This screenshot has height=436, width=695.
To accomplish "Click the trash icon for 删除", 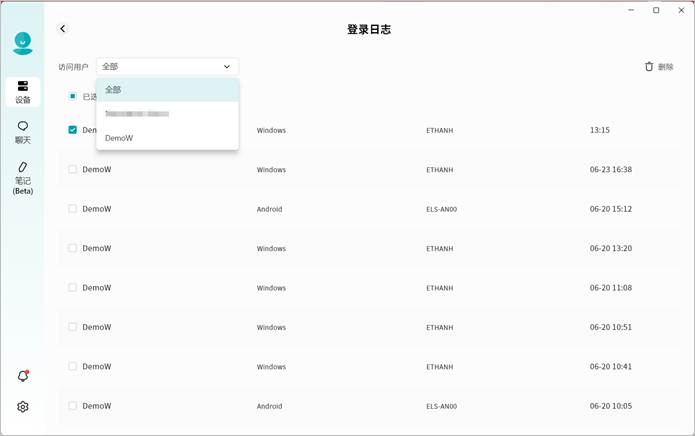I will (x=649, y=66).
